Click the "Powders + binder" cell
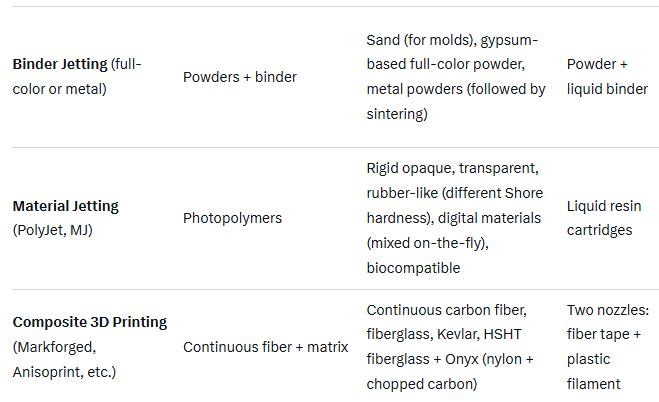The width and height of the screenshot is (659, 402). pyautogui.click(x=239, y=77)
